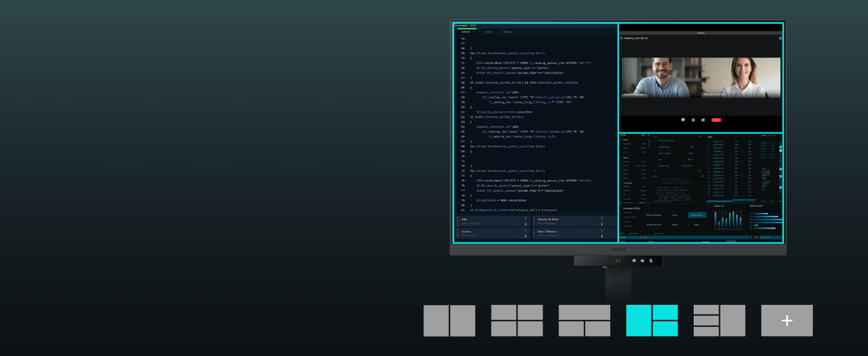Click the plus tile to add layout

click(787, 320)
